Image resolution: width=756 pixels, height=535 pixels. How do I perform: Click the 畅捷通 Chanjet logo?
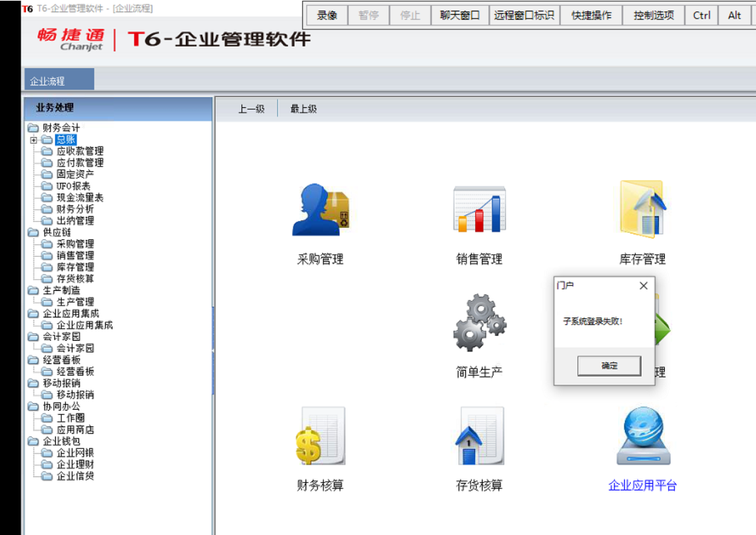coord(71,39)
